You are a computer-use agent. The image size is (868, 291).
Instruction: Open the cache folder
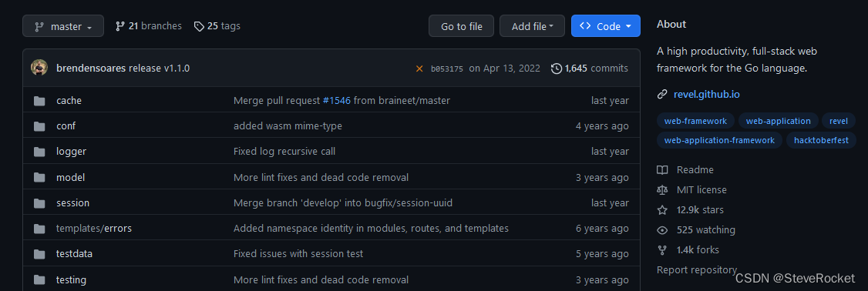(x=69, y=101)
